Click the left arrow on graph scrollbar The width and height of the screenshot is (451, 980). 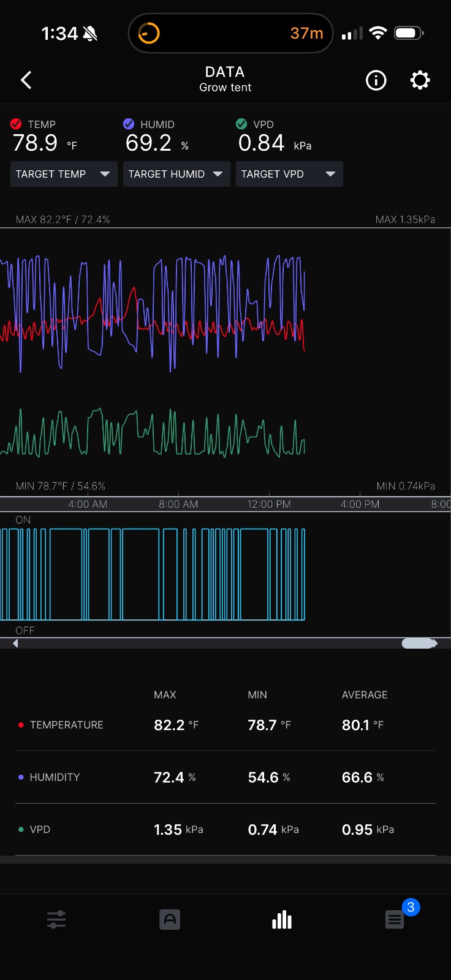(x=15, y=643)
